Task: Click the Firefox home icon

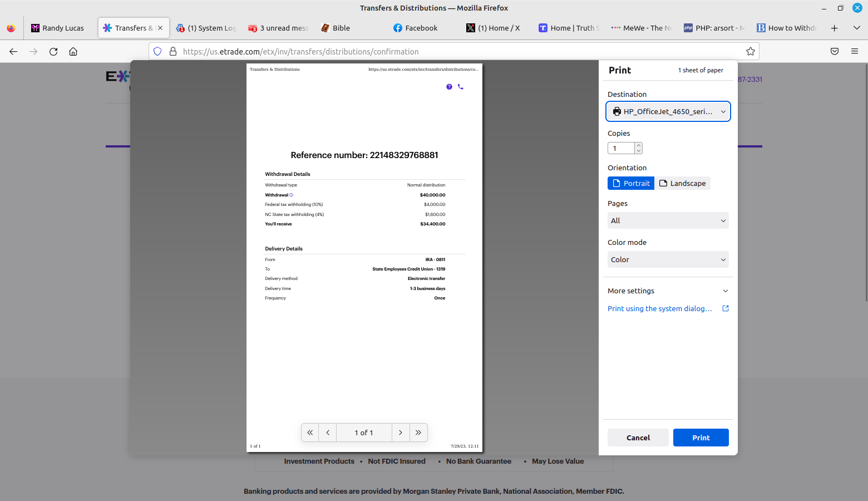Action: point(73,52)
